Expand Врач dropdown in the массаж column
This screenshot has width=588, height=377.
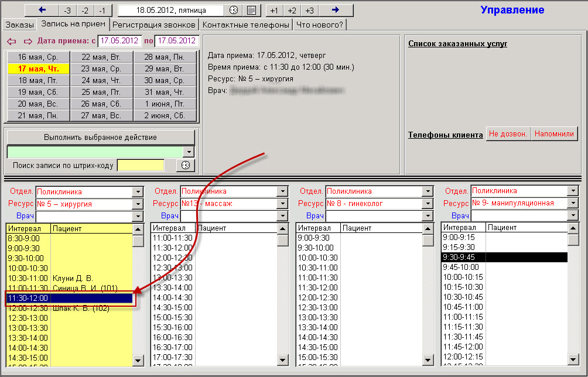282,216
